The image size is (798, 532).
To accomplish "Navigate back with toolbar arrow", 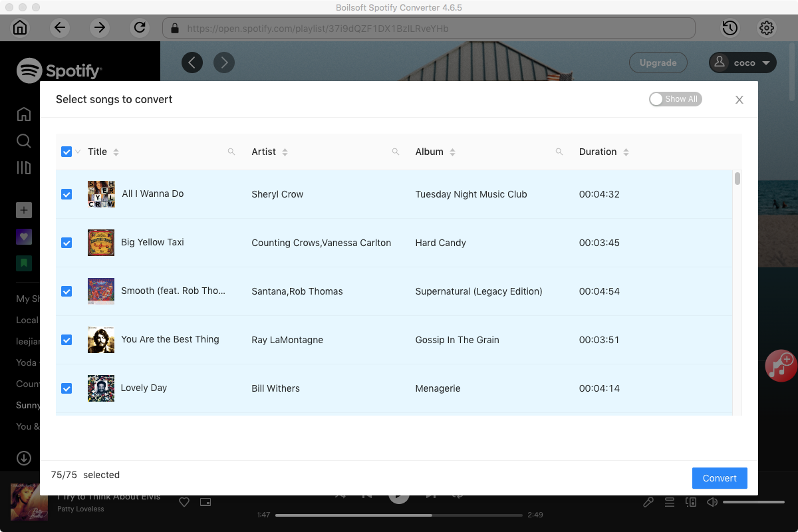I will click(x=60, y=28).
